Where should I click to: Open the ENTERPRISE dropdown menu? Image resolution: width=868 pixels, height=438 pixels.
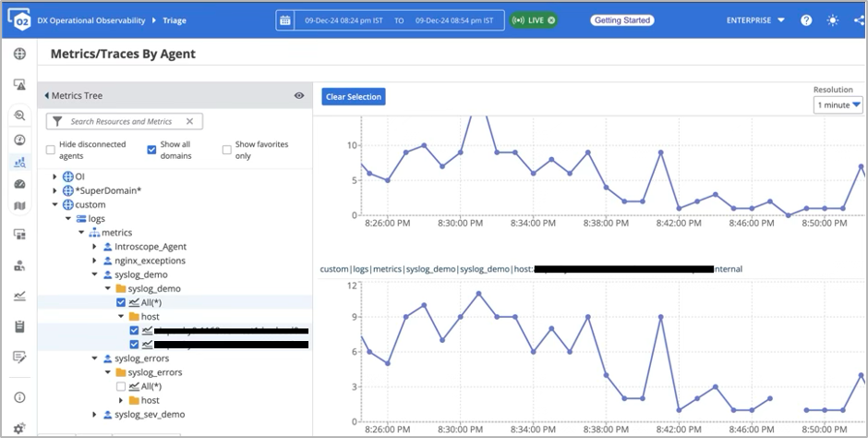tap(755, 20)
